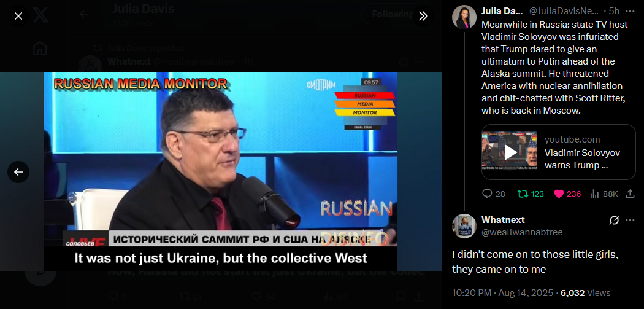Click Grok icon beside Whatnext name
644x309 pixels.
coord(614,221)
